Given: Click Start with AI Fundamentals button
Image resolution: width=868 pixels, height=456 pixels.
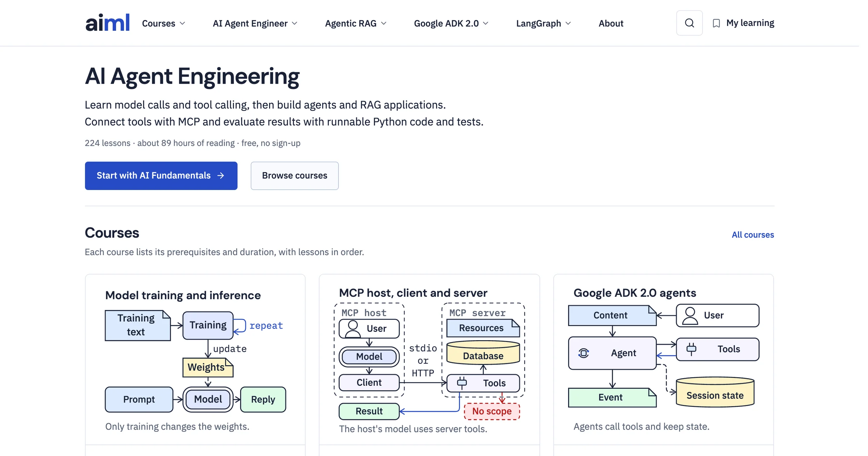Looking at the screenshot, I should (x=161, y=176).
